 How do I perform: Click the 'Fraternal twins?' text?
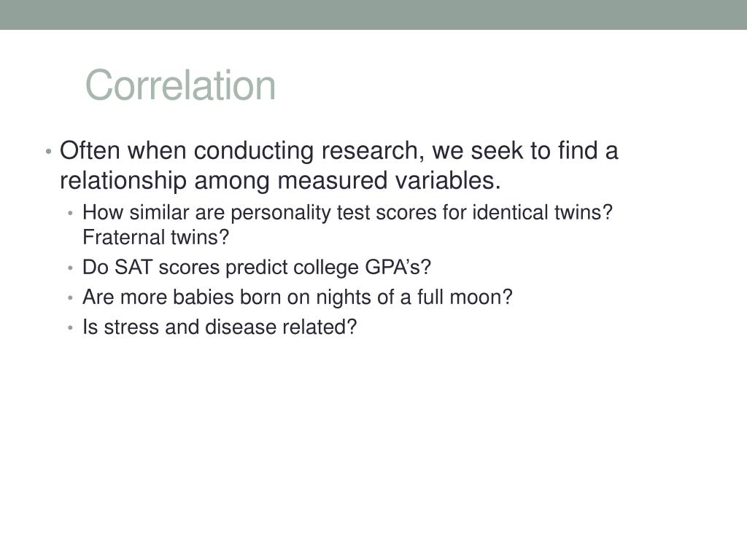156,237
